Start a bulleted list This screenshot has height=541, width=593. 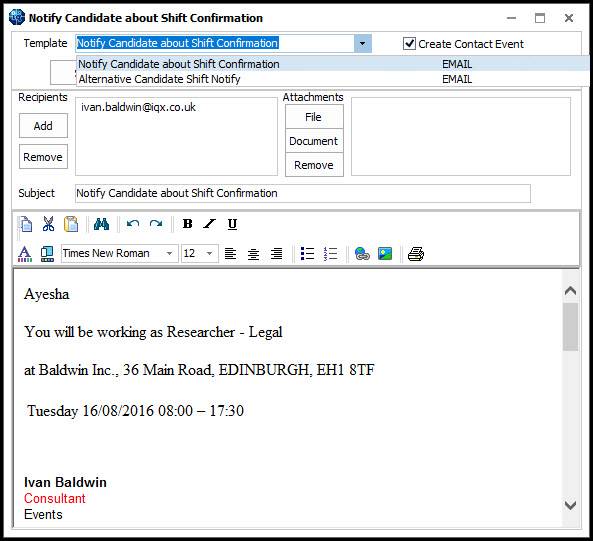(307, 254)
